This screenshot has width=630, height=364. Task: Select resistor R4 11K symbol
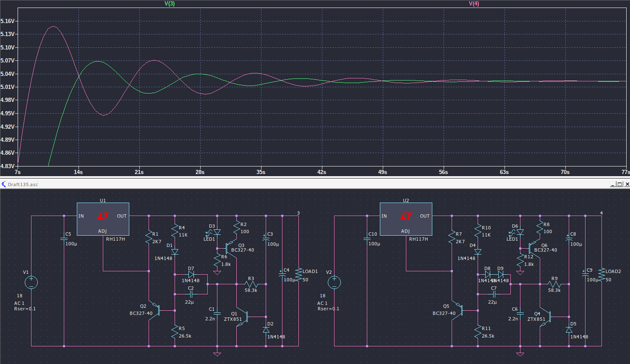175,230
